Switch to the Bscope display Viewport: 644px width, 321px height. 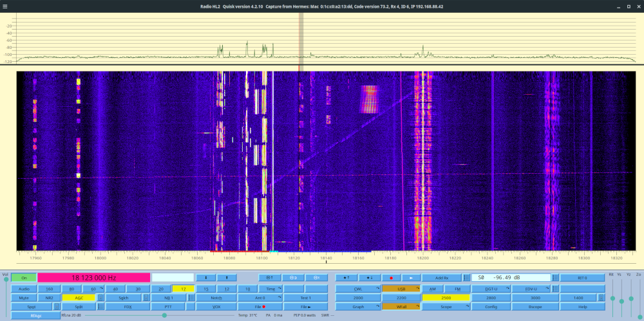tap(535, 307)
